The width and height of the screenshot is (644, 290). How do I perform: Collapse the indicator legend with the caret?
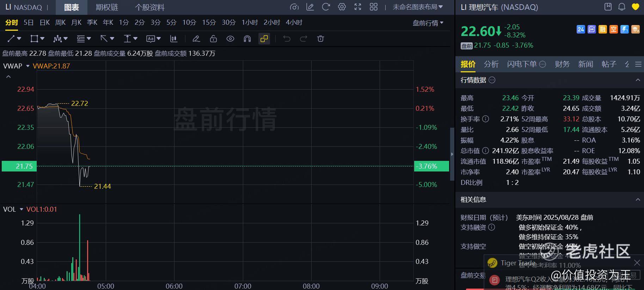click(8, 77)
